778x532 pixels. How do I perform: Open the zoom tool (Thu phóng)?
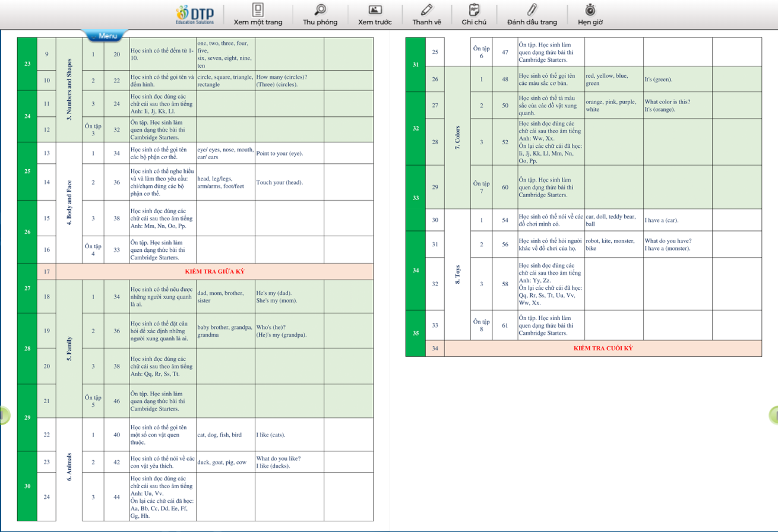pyautogui.click(x=320, y=14)
